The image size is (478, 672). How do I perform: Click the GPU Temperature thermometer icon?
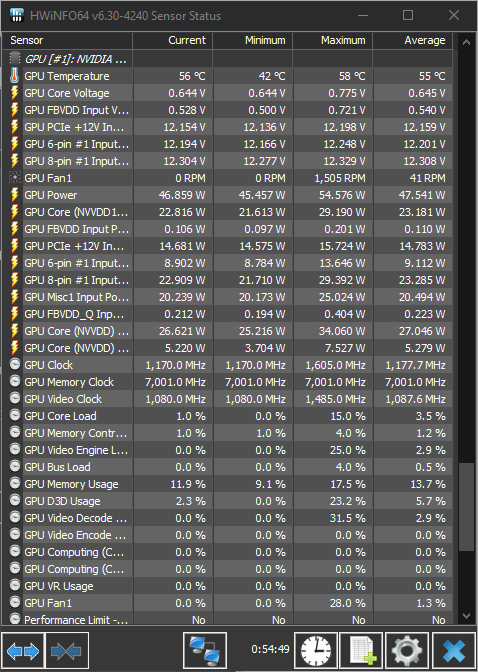15,76
